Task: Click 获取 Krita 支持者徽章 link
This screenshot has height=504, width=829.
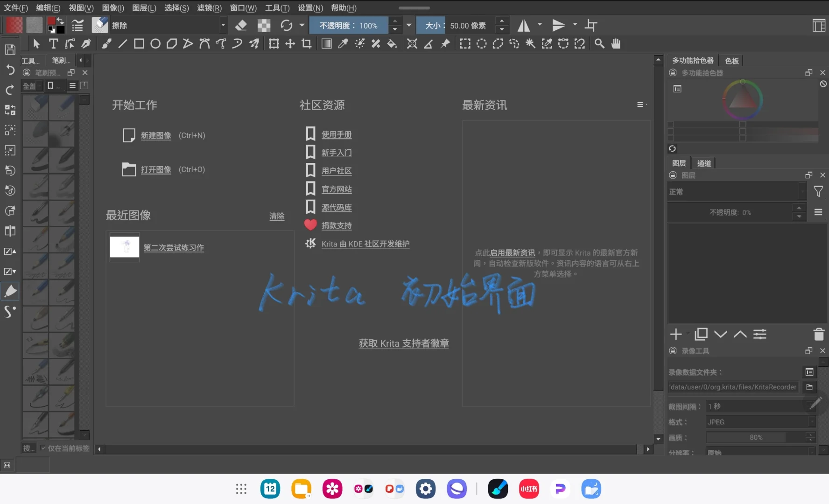Action: click(404, 343)
